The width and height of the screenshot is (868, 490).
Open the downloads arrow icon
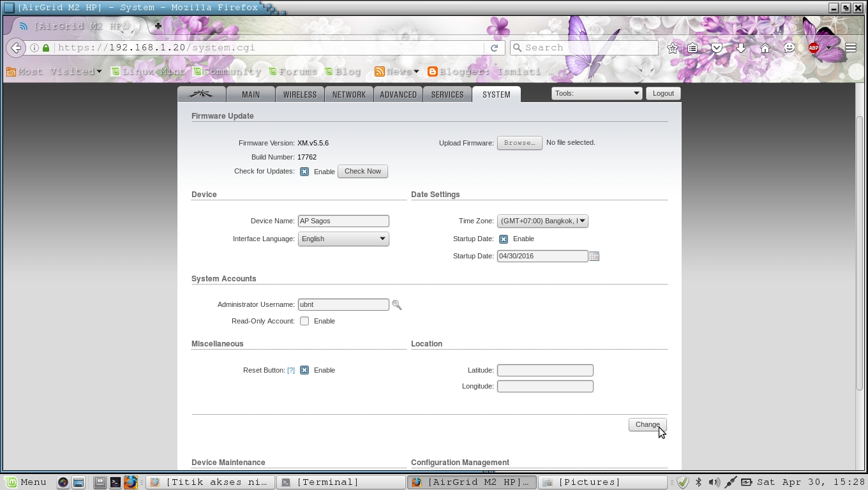[x=740, y=47]
